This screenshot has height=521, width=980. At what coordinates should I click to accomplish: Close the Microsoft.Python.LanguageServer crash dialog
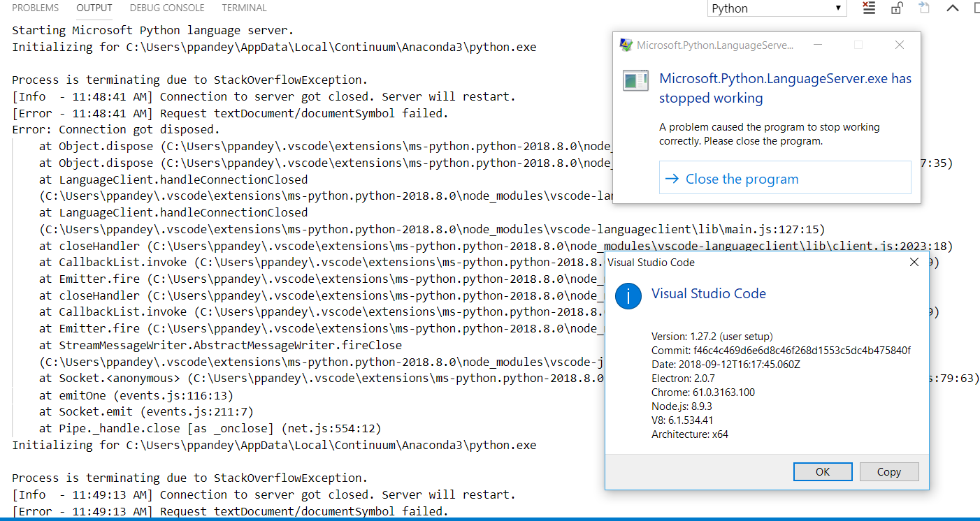coord(900,45)
